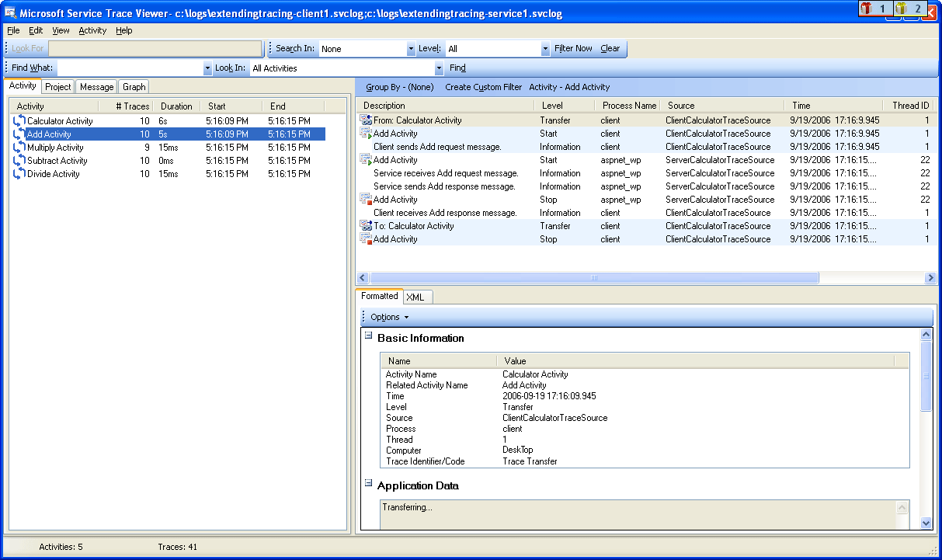Click the Divide Activity loop icon
942x560 pixels.
(x=19, y=173)
